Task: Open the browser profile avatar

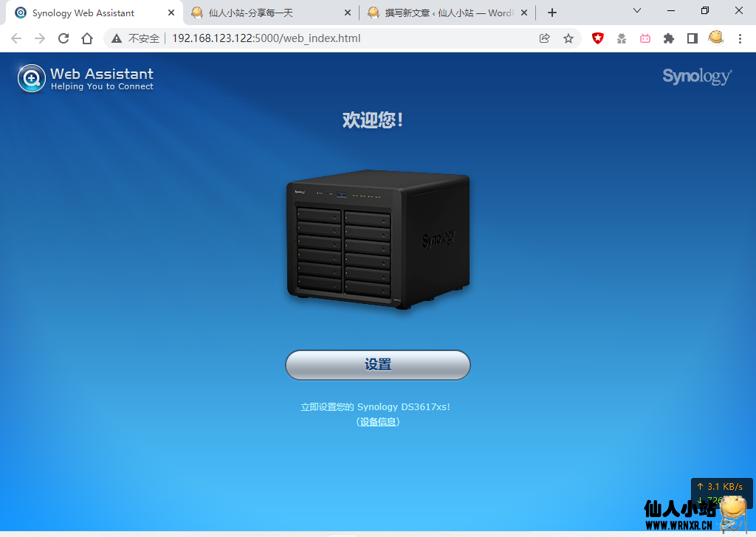Action: click(716, 38)
